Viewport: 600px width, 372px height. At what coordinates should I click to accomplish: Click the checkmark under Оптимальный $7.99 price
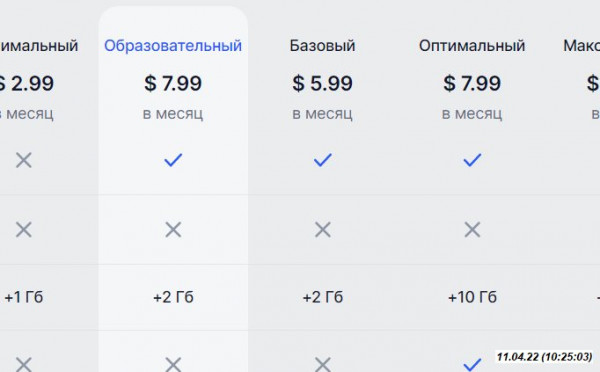coord(472,160)
